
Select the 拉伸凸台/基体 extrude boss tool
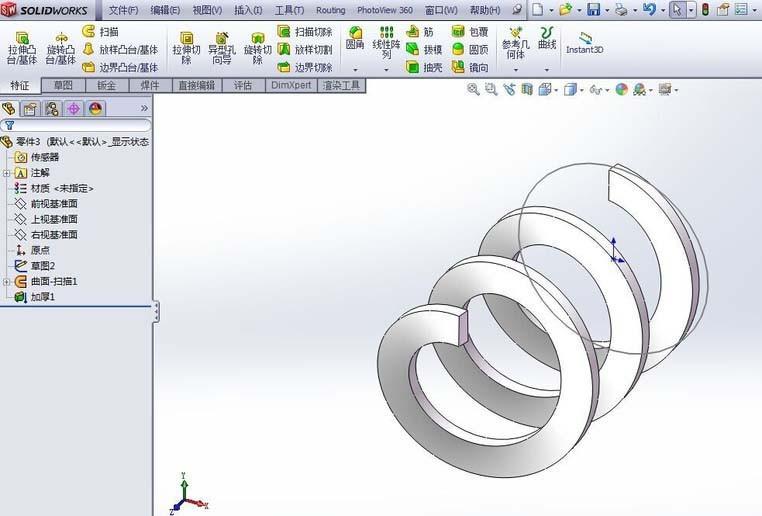click(x=22, y=49)
